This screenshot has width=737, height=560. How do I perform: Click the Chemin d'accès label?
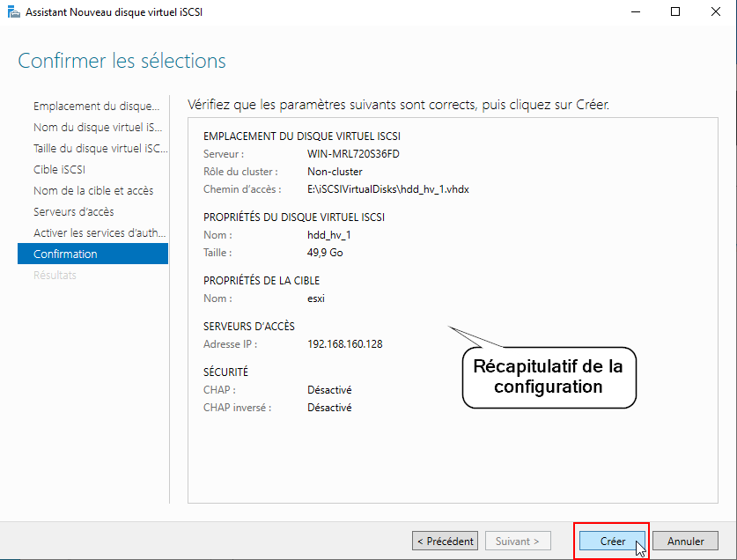point(242,189)
